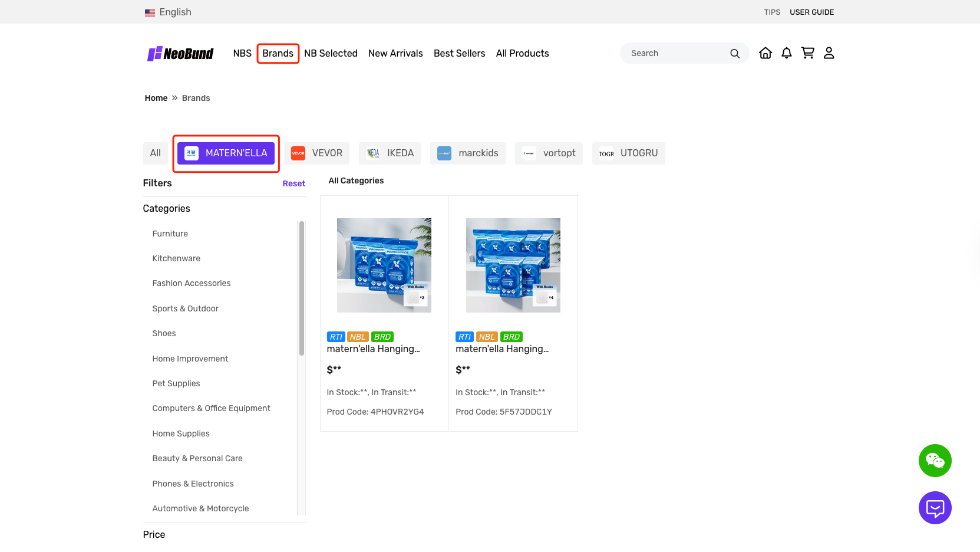Viewport: 980px width, 552px height.
Task: Open notifications bell icon
Action: [787, 53]
